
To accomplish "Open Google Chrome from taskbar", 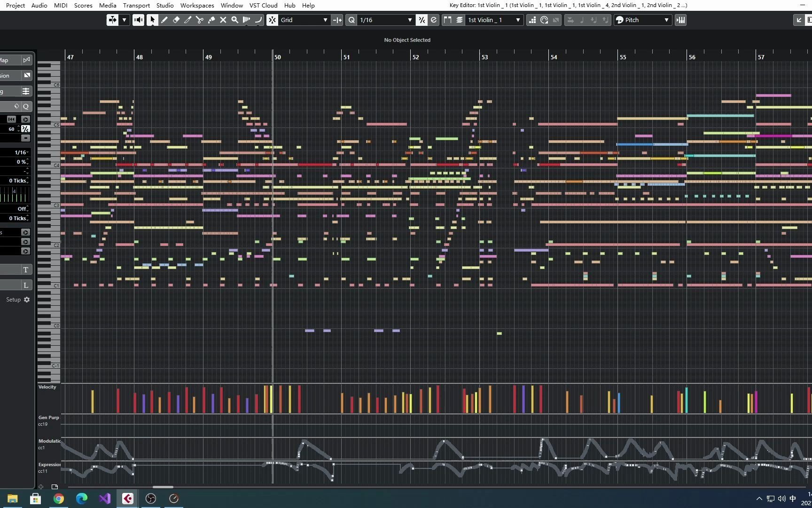I will click(x=59, y=499).
